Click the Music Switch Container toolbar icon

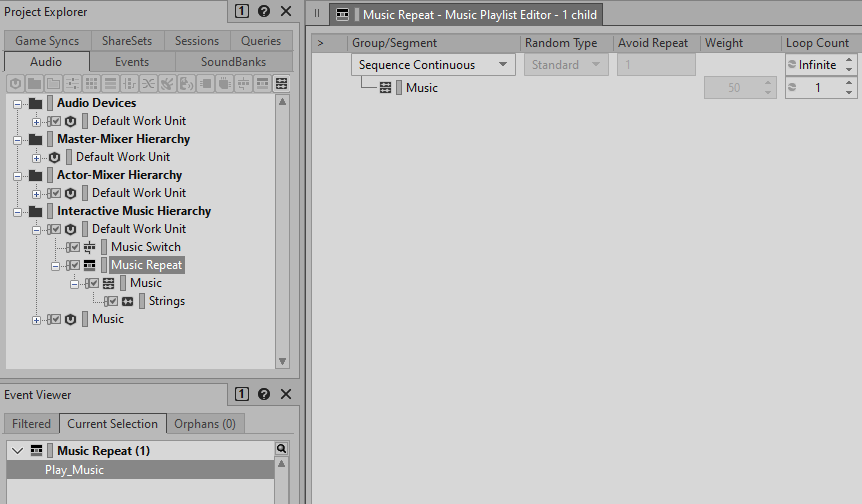tap(244, 83)
